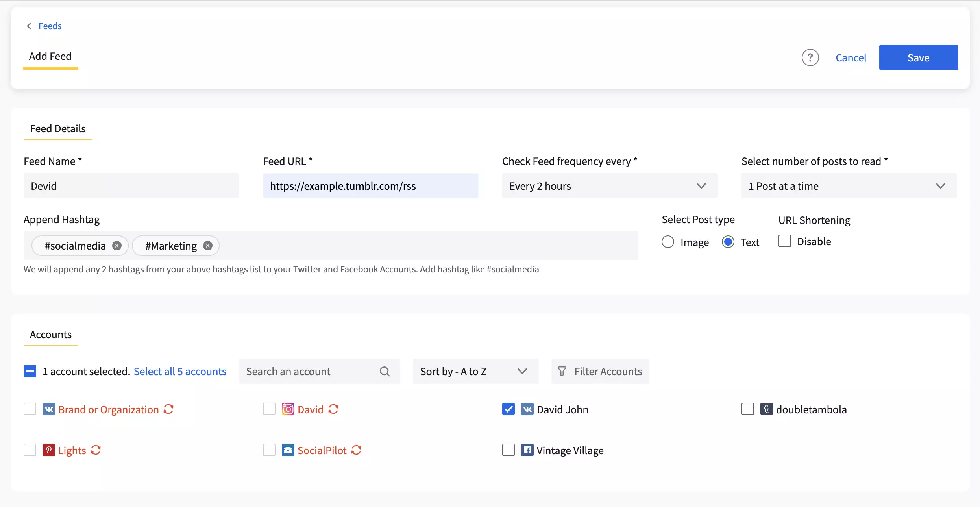
Task: Click the search magnifier icon
Action: pyautogui.click(x=385, y=371)
